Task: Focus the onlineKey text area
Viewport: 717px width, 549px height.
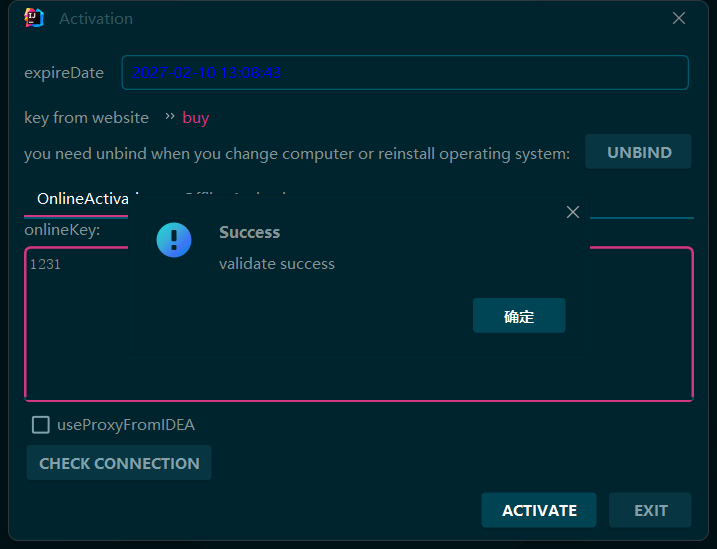Action: (x=360, y=370)
